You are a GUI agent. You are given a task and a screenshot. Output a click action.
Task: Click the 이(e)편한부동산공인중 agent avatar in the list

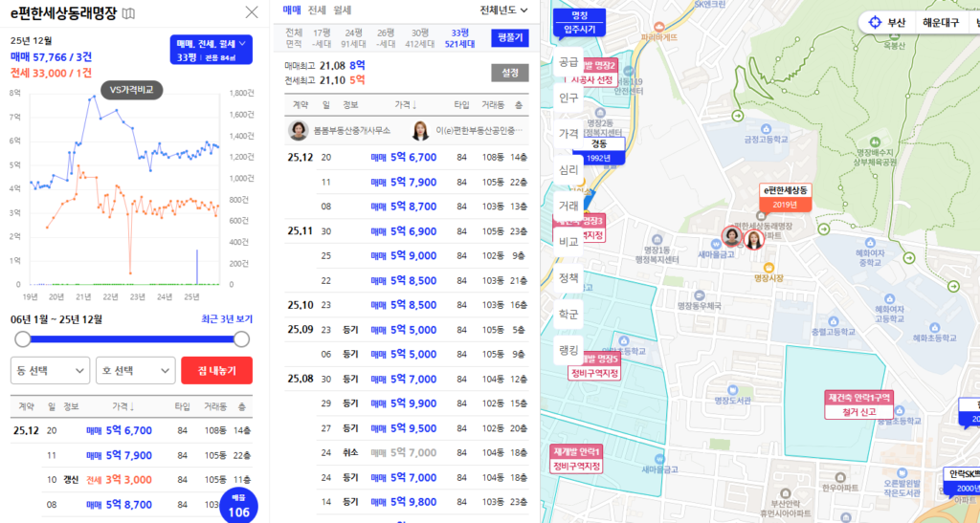pos(421,130)
